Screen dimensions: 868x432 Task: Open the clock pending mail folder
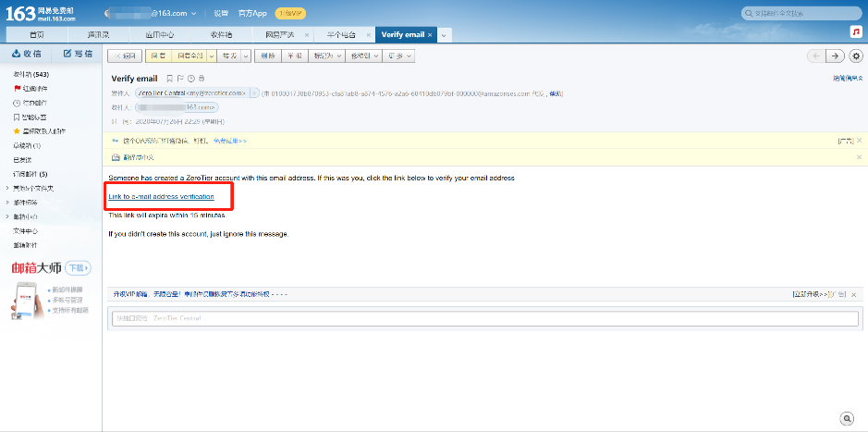[x=31, y=103]
